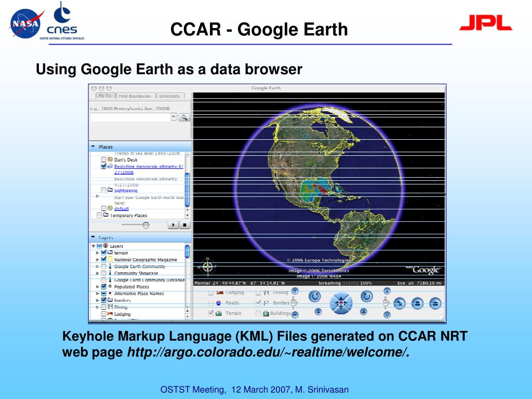Click the middle round toolbar button
Image resolution: width=532 pixels, height=399 pixels.
coord(417,303)
